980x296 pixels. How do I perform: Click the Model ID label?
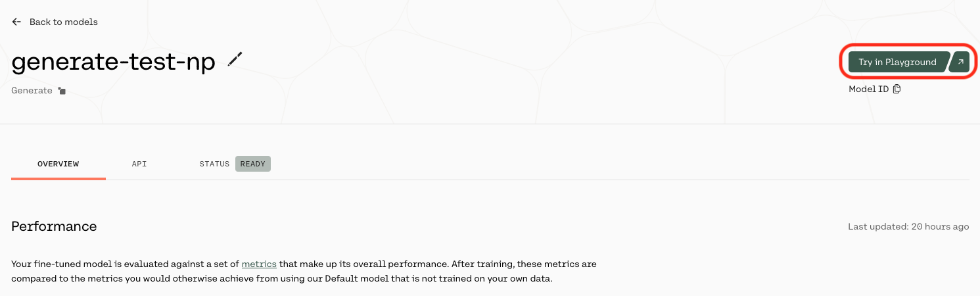coord(868,89)
